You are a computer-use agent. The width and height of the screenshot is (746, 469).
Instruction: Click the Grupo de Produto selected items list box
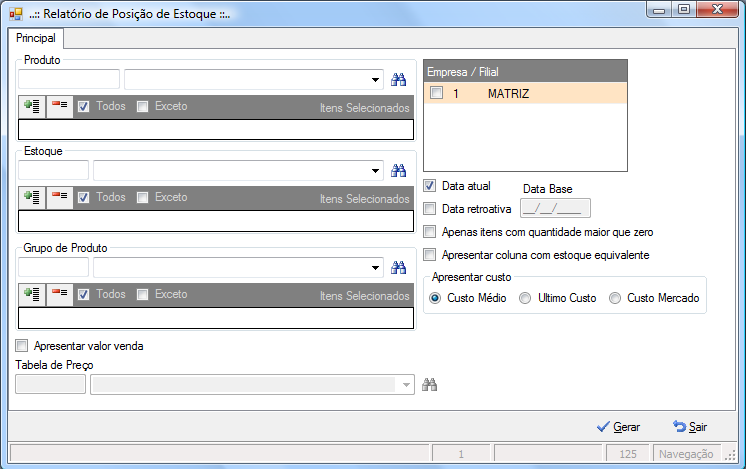216,318
